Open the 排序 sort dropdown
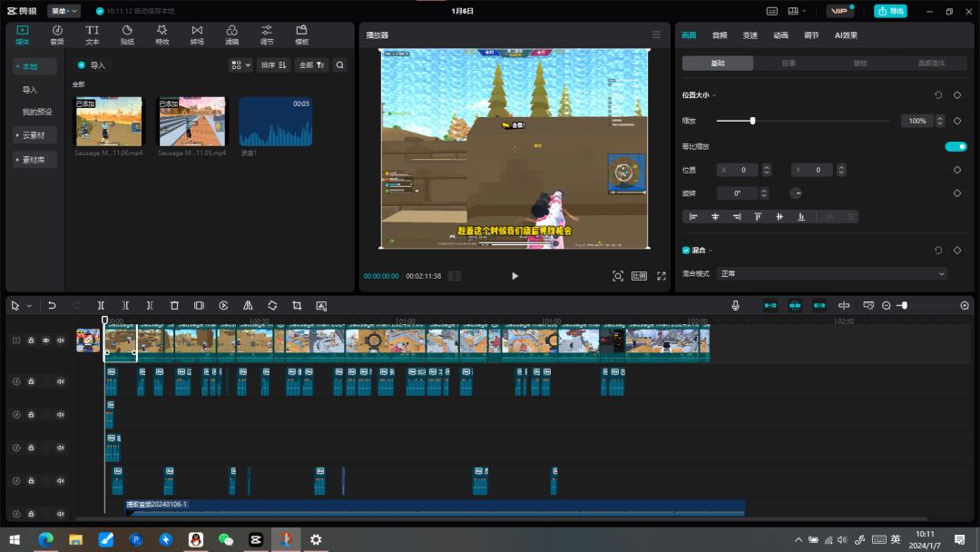 click(274, 65)
